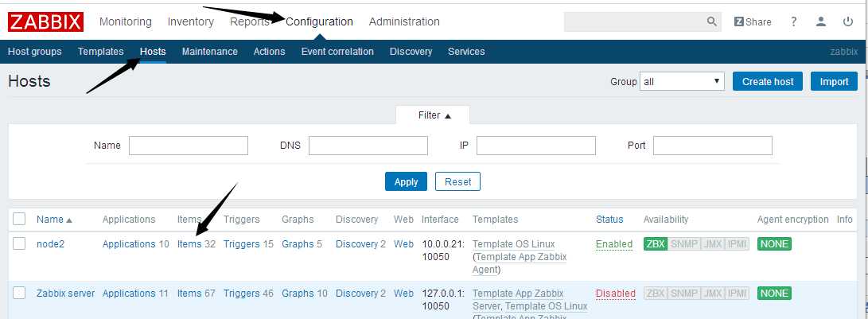Image resolution: width=868 pixels, height=319 pixels.
Task: Open Items for node2
Action: 189,243
